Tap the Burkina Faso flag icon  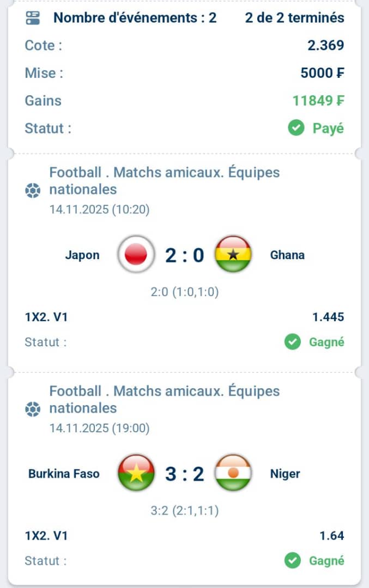coord(136,473)
